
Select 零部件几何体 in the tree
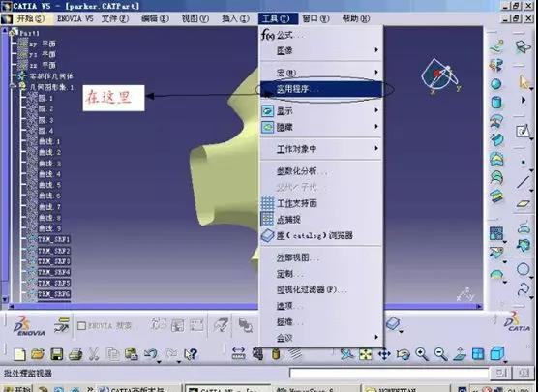(51, 76)
